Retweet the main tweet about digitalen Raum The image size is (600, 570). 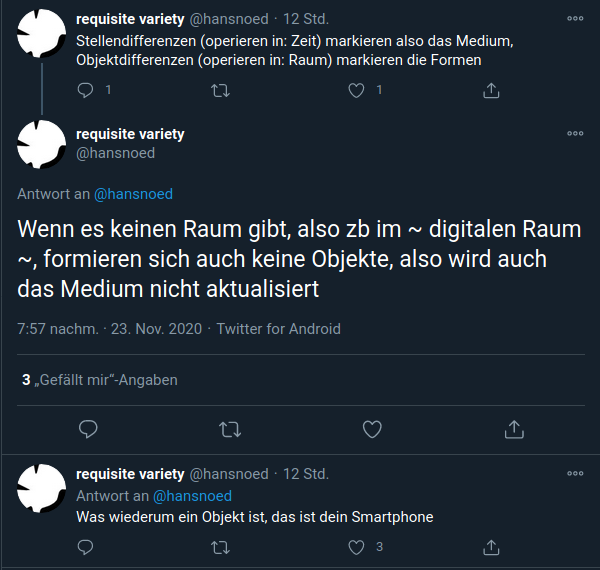click(230, 429)
